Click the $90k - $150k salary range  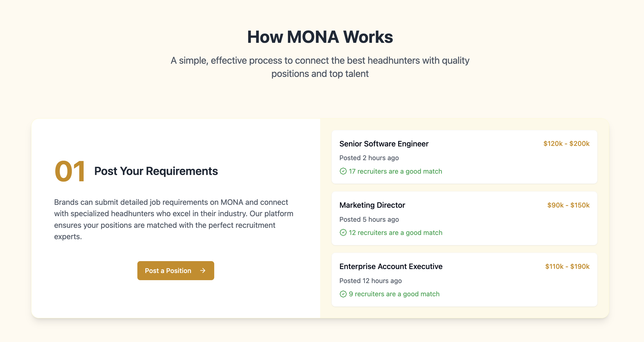[568, 205]
